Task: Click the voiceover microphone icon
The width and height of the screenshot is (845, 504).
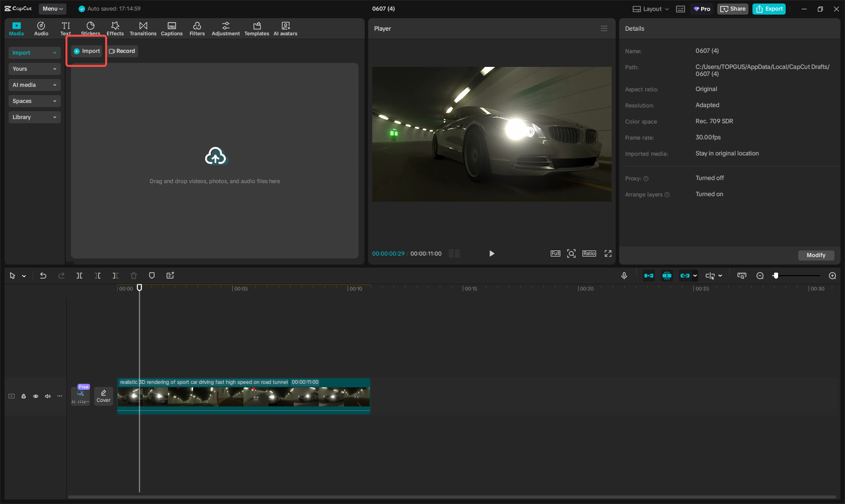Action: click(624, 275)
